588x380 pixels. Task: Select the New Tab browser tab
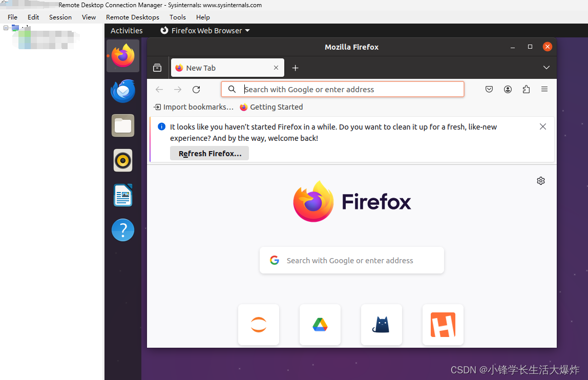pos(227,68)
